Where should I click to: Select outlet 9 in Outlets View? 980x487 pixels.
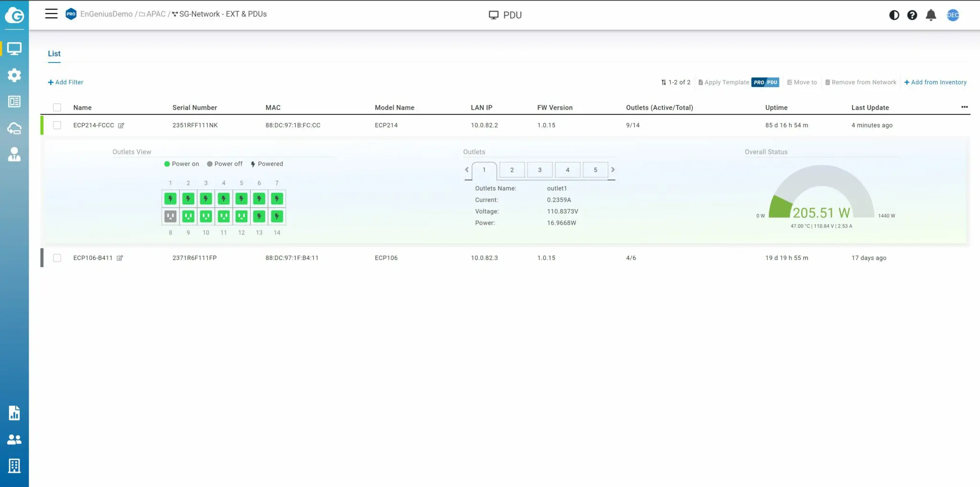coord(188,216)
